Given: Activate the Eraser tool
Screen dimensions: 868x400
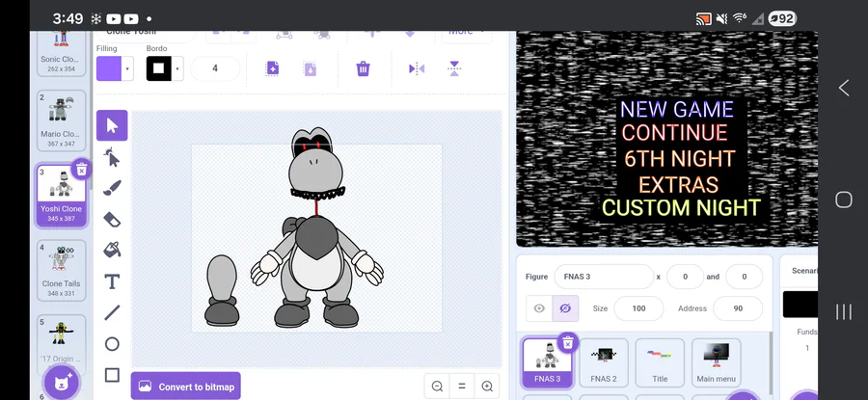Looking at the screenshot, I should (x=112, y=219).
